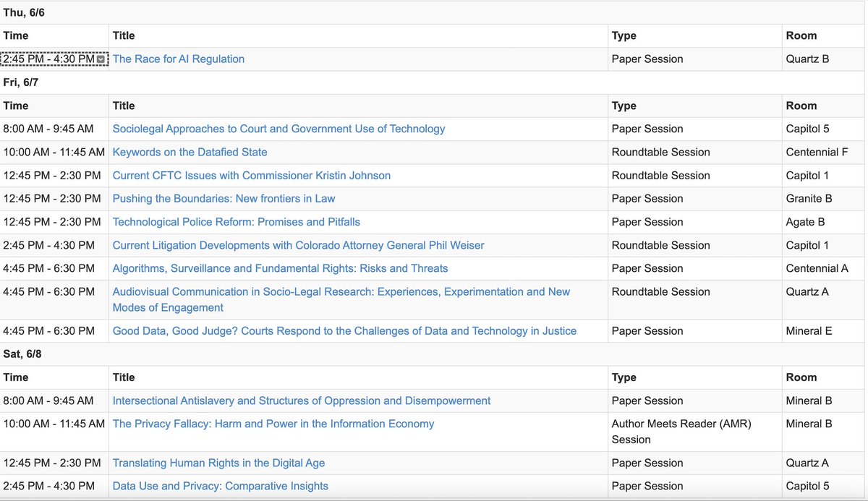Open Data Use and Privacy: Comparative Insights

(x=221, y=486)
